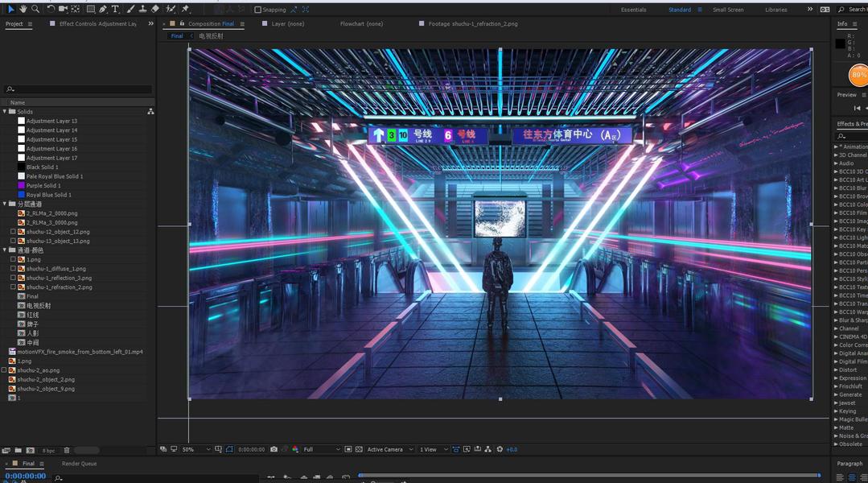This screenshot has width=868, height=483.
Task: Click the 电视反射 composition breadcrumb
Action: [211, 36]
